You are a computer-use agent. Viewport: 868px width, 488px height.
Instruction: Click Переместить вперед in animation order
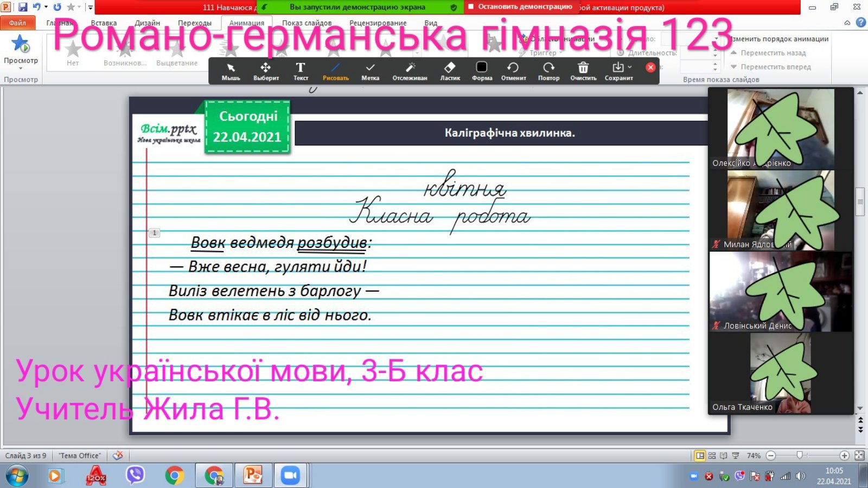[775, 67]
